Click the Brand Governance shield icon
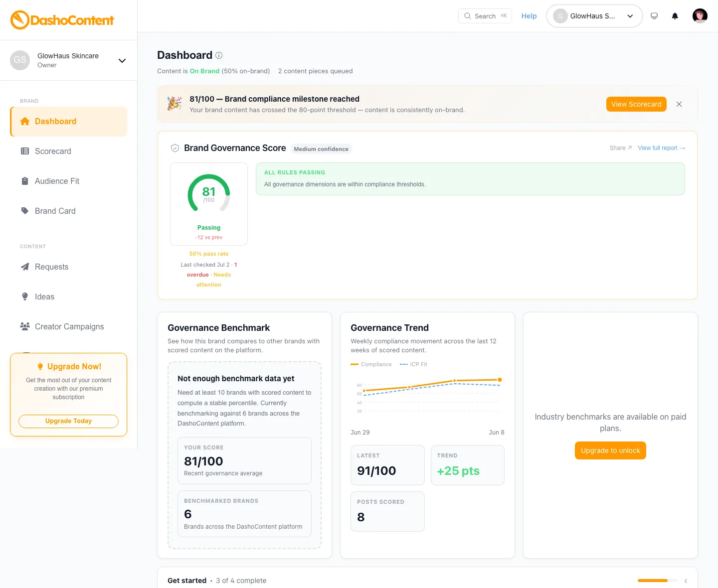 [x=175, y=148]
